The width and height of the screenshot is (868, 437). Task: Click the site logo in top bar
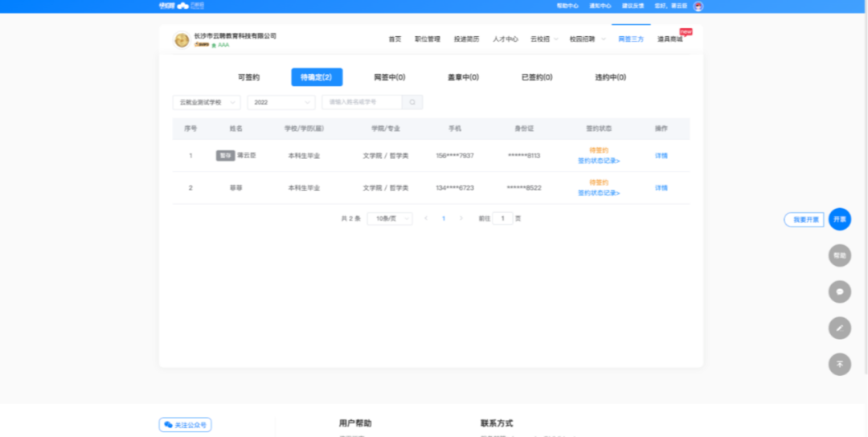182,6
